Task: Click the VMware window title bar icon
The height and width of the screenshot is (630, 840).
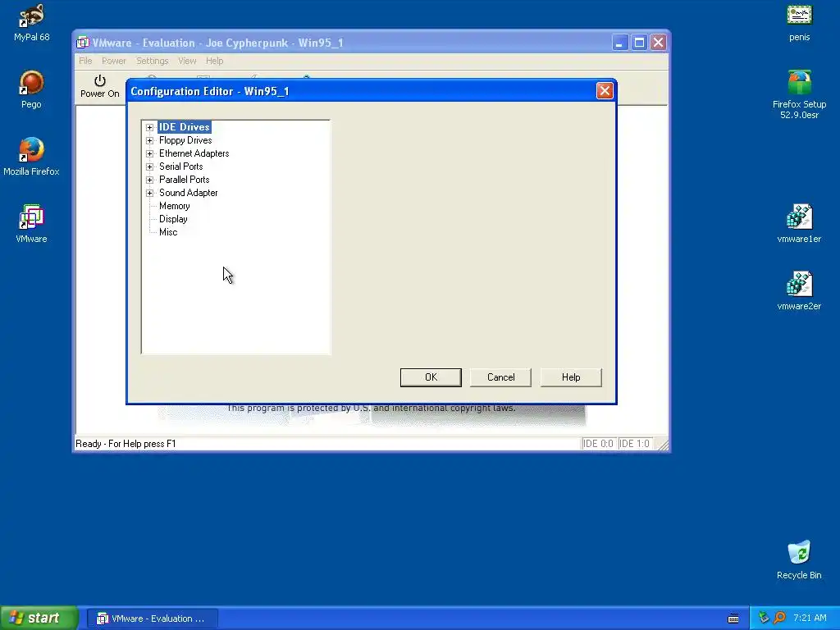Action: pyautogui.click(x=83, y=43)
